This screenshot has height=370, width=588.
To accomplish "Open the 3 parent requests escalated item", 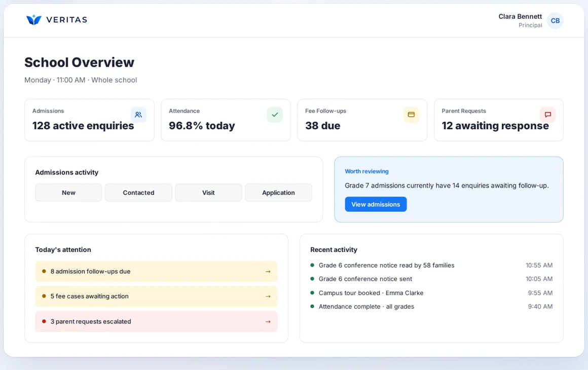I will click(x=156, y=322).
